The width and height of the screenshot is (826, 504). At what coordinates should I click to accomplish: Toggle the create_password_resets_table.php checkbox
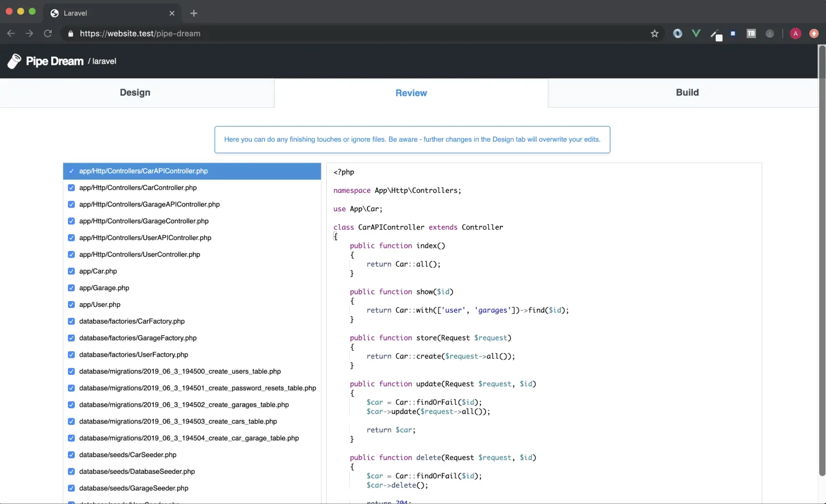coord(72,388)
